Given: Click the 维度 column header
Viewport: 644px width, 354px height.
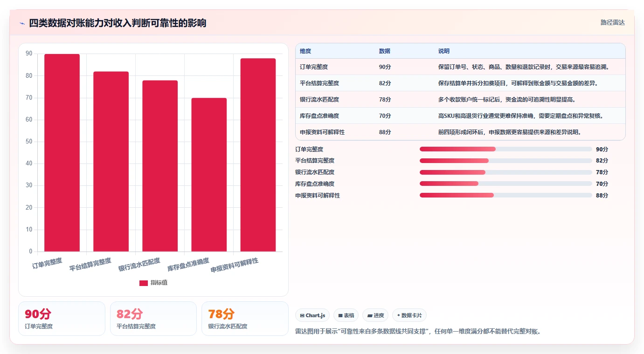Looking at the screenshot, I should (x=305, y=51).
